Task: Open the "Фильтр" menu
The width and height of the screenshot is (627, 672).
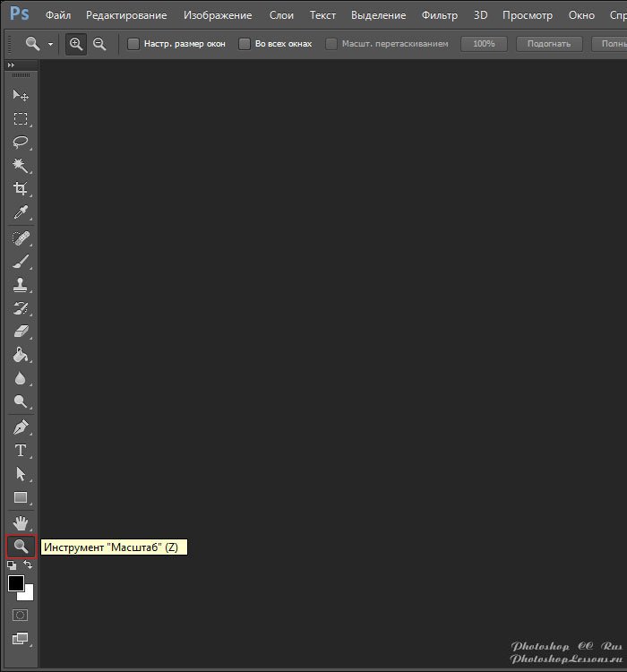Action: [x=439, y=15]
